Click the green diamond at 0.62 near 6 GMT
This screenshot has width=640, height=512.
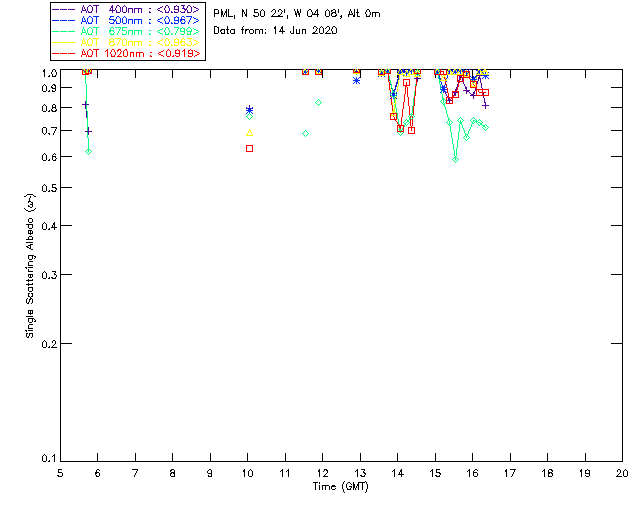tap(89, 151)
